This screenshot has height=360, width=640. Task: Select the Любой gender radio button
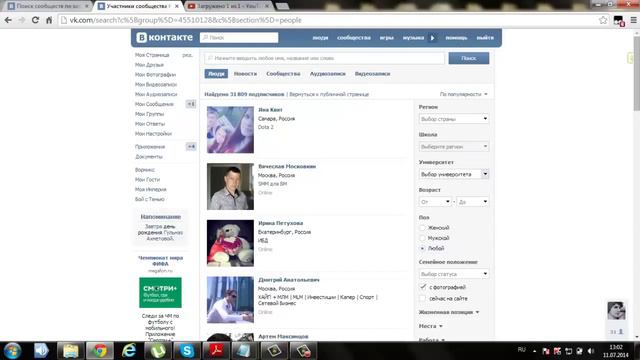click(x=422, y=248)
